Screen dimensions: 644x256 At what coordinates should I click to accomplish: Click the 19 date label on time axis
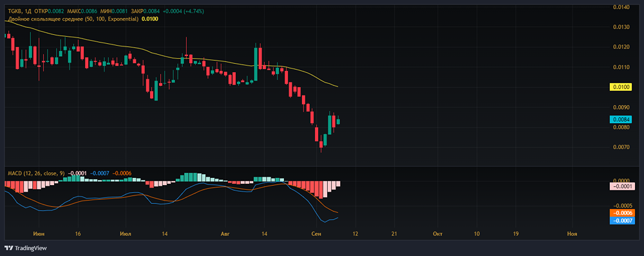click(516, 234)
